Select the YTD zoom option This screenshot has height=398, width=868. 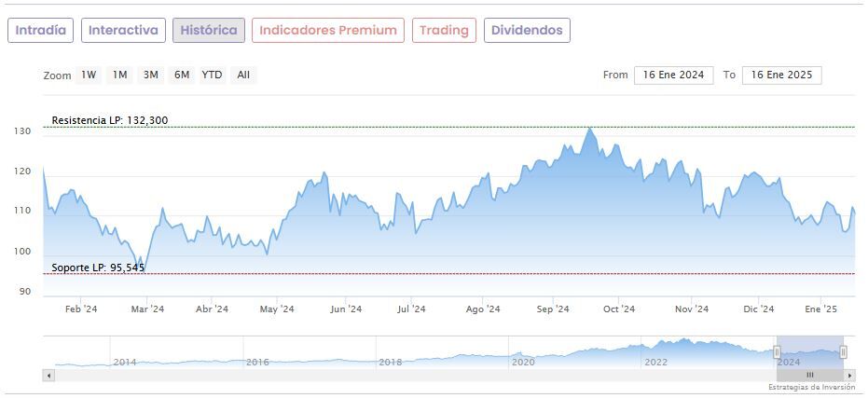coord(212,75)
